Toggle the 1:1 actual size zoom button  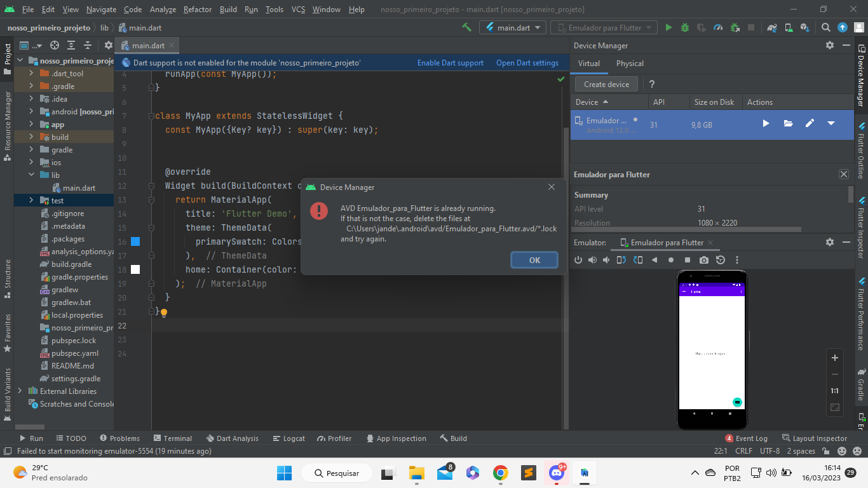[x=835, y=391]
